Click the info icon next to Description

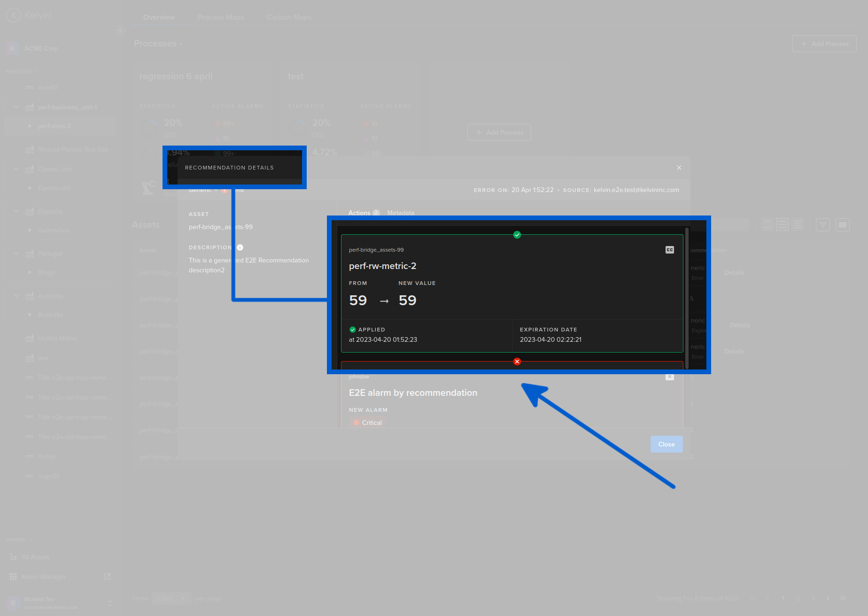pos(240,247)
